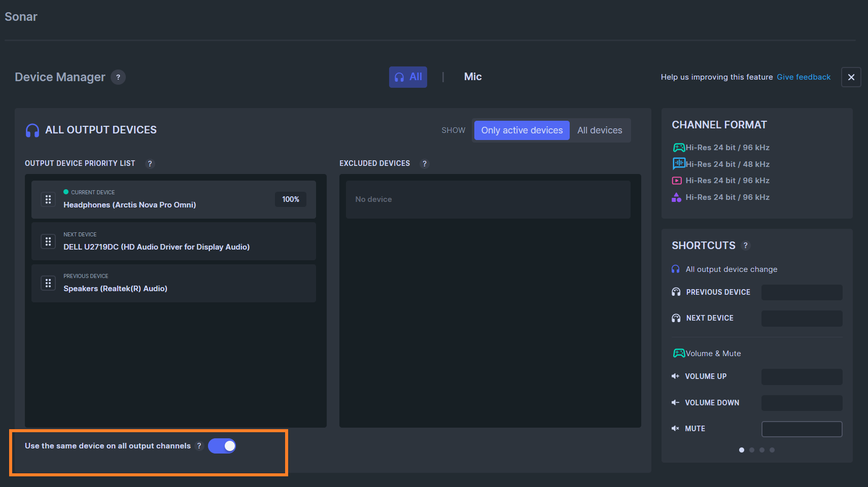The height and width of the screenshot is (487, 868).
Task: Click the Mute speaker icon
Action: click(675, 429)
